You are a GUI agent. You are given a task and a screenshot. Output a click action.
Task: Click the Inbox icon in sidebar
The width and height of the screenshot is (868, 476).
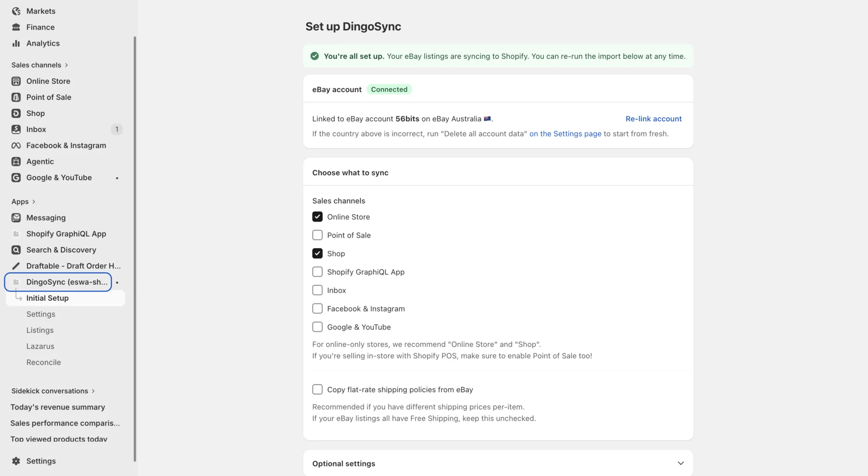click(16, 129)
